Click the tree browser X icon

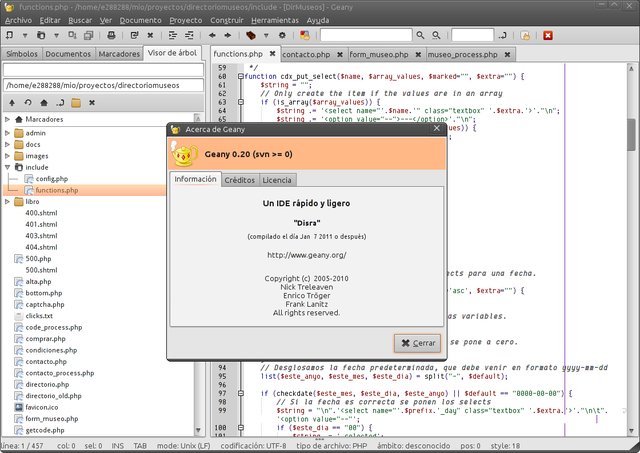coord(92,103)
